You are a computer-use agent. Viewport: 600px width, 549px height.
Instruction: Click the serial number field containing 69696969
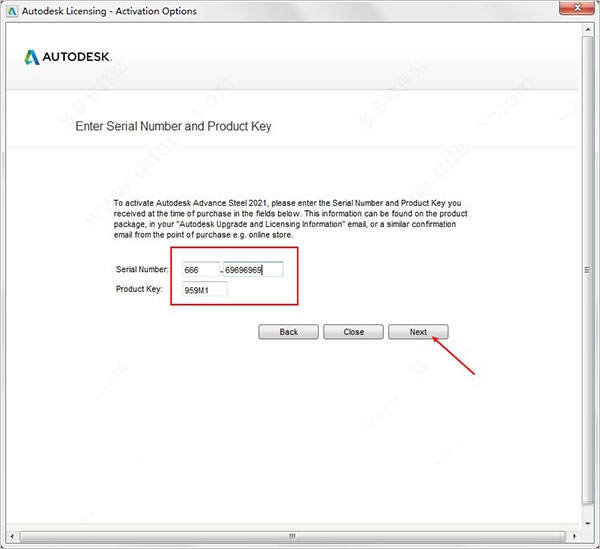253,269
